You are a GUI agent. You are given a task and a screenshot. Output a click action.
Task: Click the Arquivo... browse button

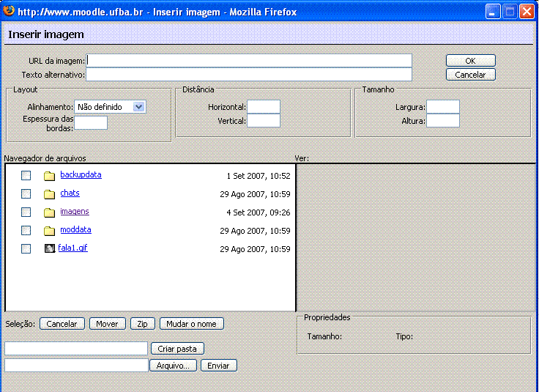[173, 366]
